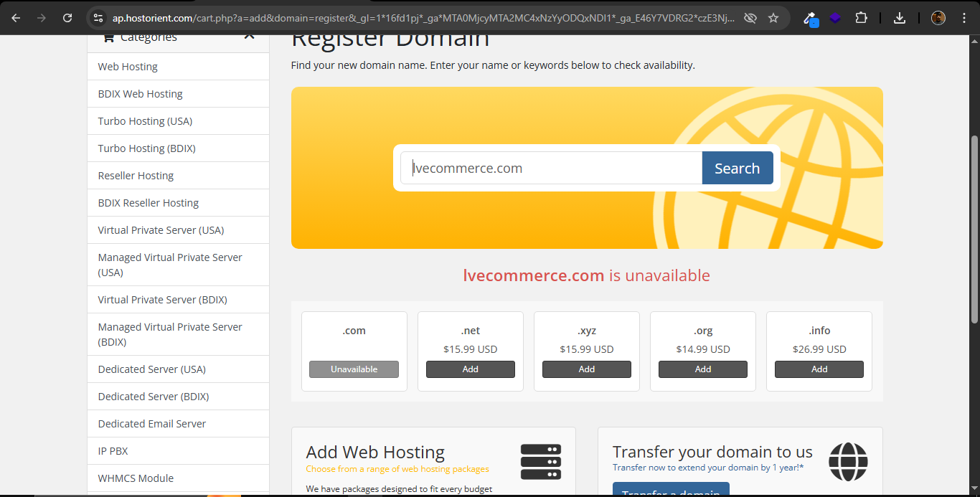Screen dimensions: 980x497
Task: Click the browser back arrow
Action: (16, 18)
